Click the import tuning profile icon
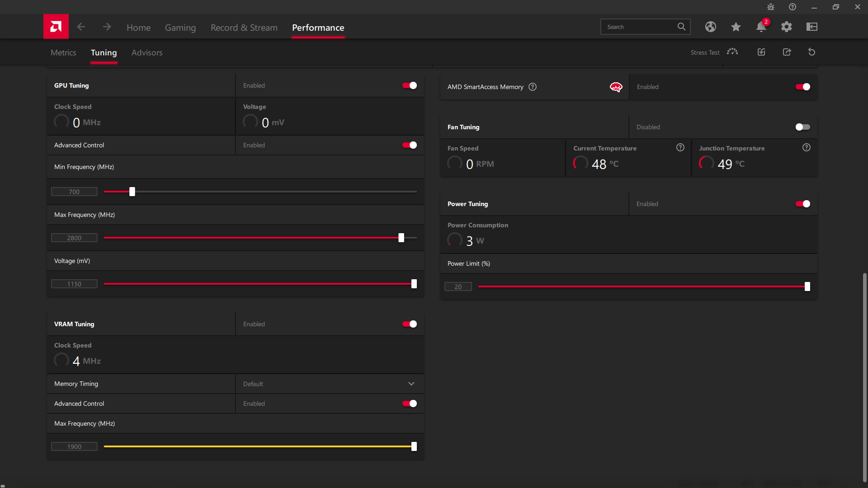868x488 pixels. [x=761, y=52]
